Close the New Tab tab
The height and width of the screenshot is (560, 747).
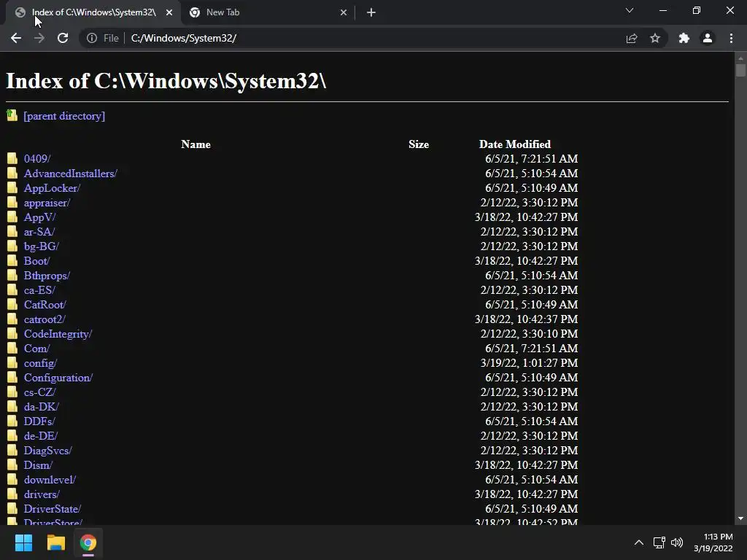point(344,12)
